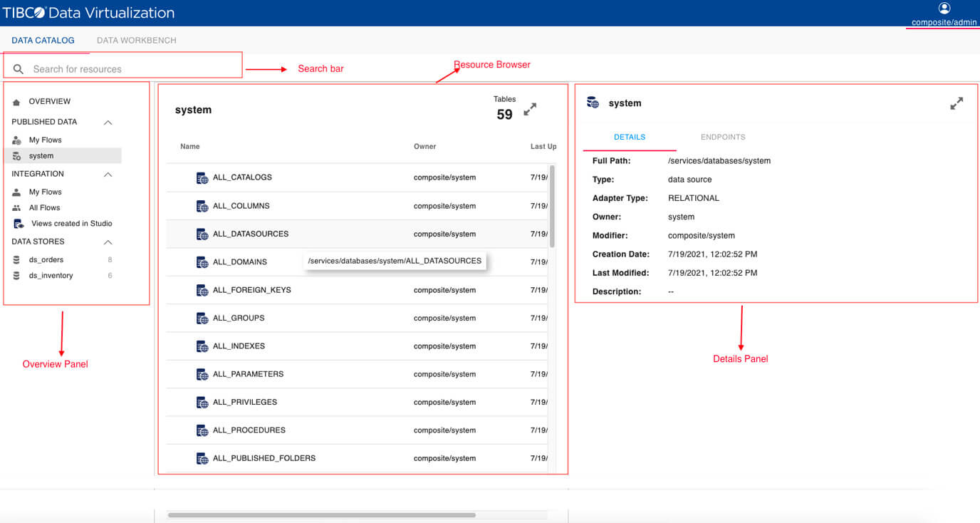This screenshot has width=980, height=523.
Task: Click the All Flows group icon
Action: pyautogui.click(x=16, y=208)
